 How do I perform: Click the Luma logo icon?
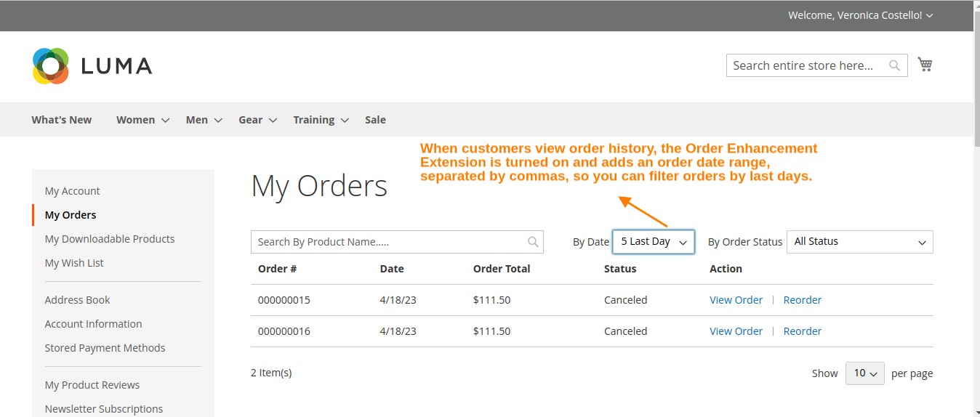click(51, 66)
